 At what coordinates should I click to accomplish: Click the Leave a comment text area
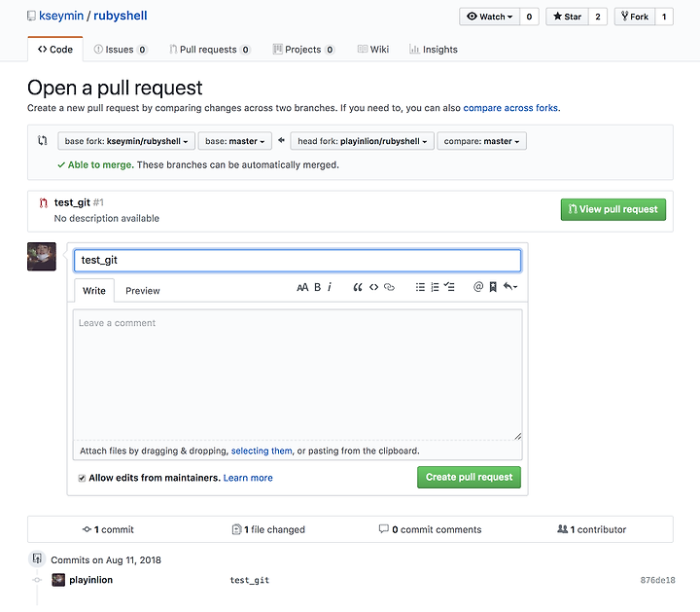(297, 376)
